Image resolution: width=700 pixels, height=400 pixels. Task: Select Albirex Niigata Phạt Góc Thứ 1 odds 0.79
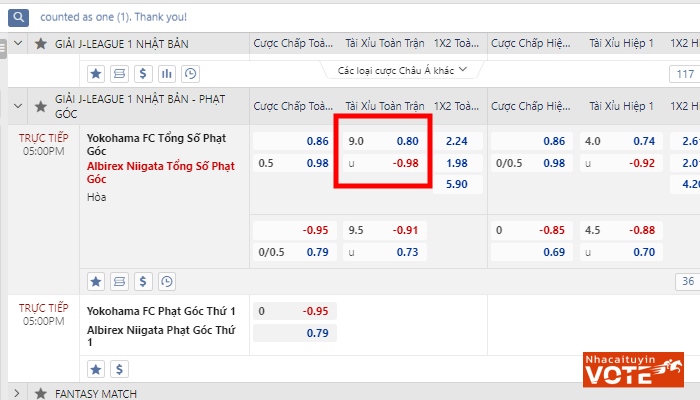pyautogui.click(x=295, y=333)
